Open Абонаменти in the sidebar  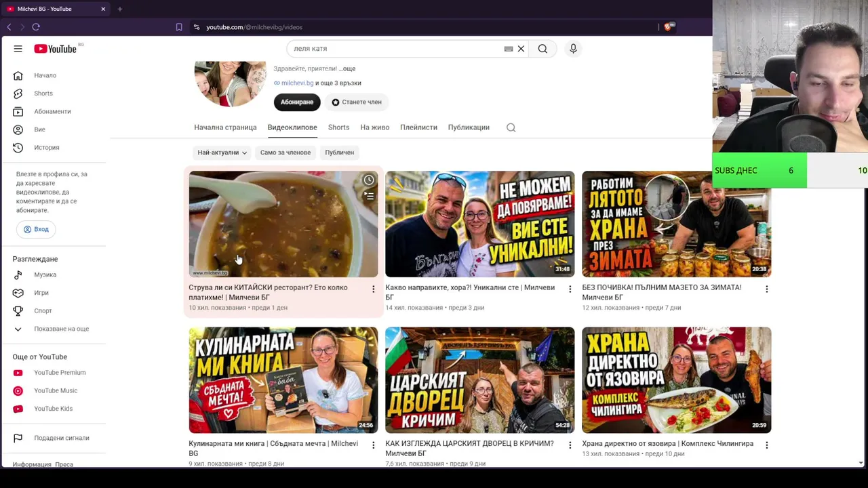point(53,111)
